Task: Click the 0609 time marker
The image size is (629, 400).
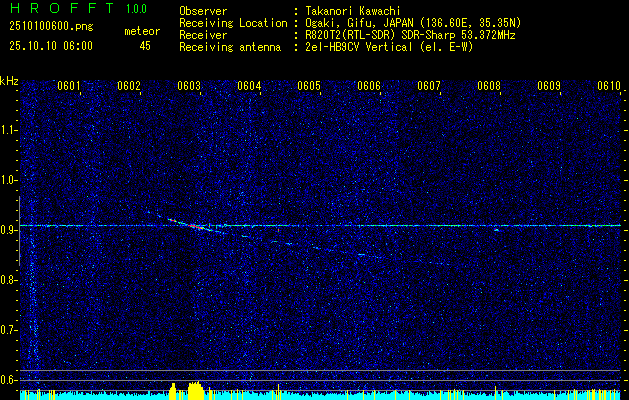Action: (x=549, y=86)
